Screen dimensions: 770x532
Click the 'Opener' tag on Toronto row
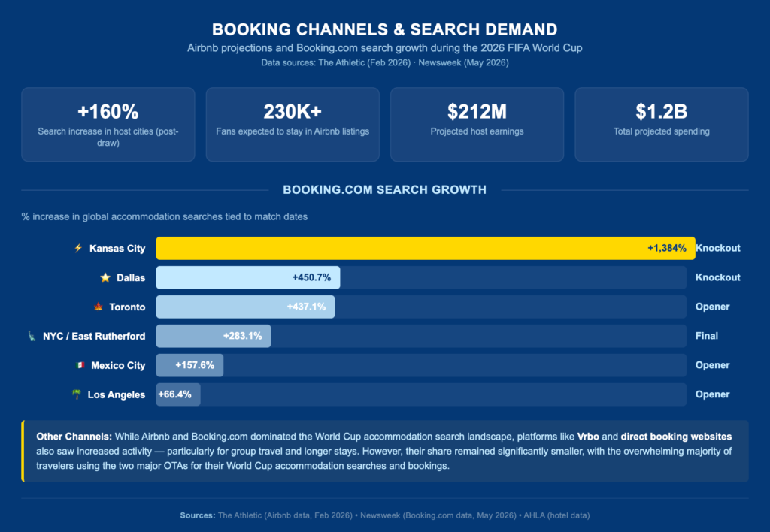[x=713, y=307]
